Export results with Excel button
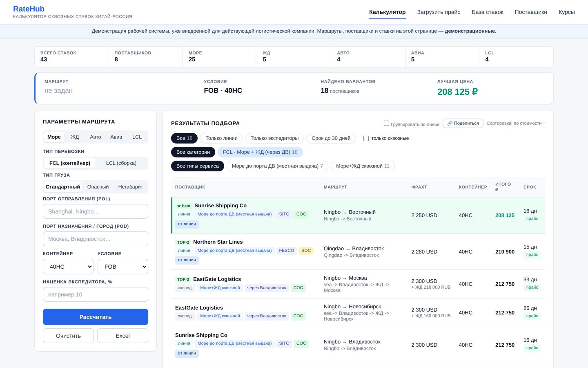588x368 pixels. 122,336
